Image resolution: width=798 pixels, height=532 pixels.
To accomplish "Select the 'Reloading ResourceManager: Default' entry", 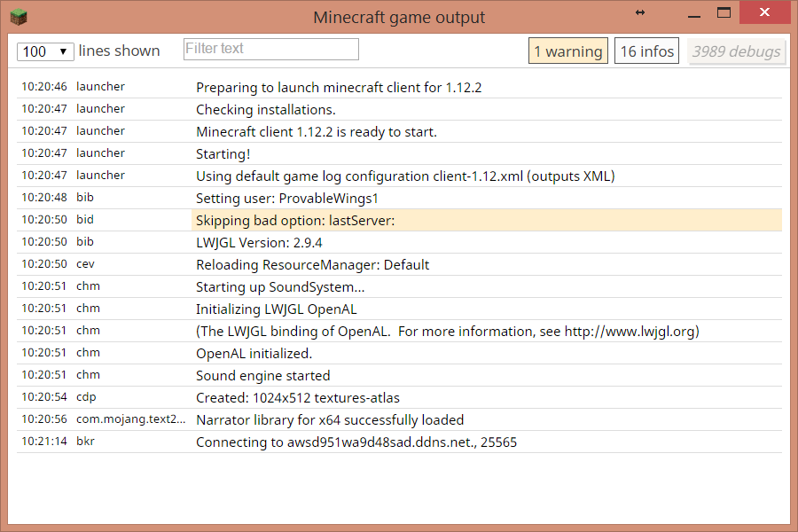I will point(312,264).
